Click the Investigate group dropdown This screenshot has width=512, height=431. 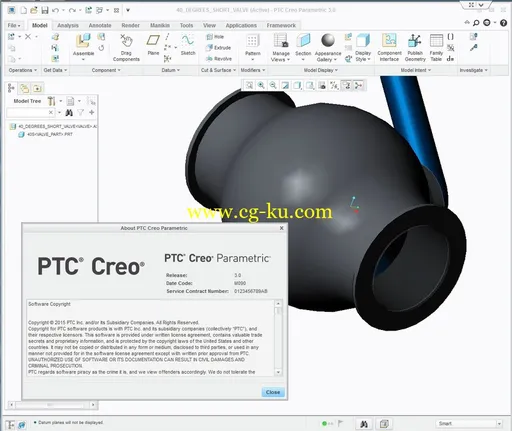(473, 70)
